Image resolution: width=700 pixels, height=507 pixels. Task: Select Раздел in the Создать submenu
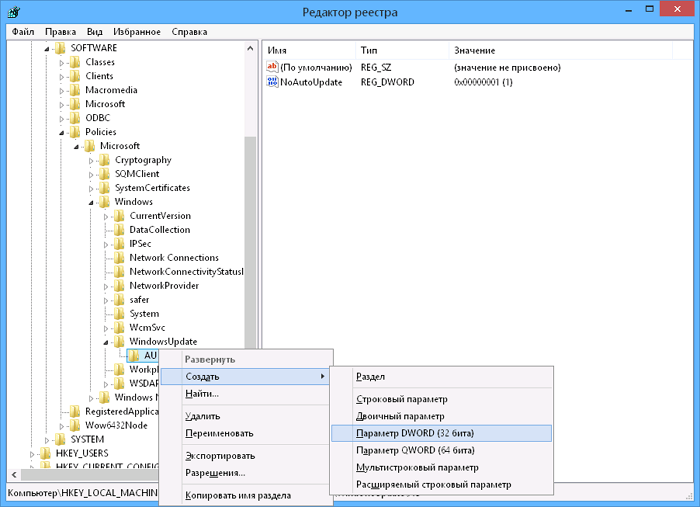pos(371,377)
